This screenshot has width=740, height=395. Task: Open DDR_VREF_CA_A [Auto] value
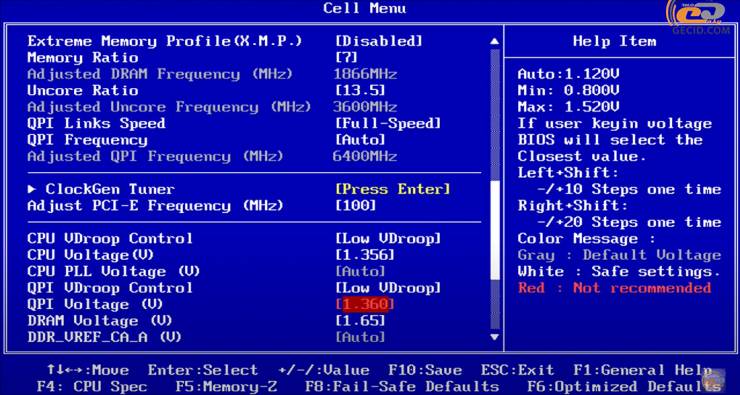click(x=360, y=337)
